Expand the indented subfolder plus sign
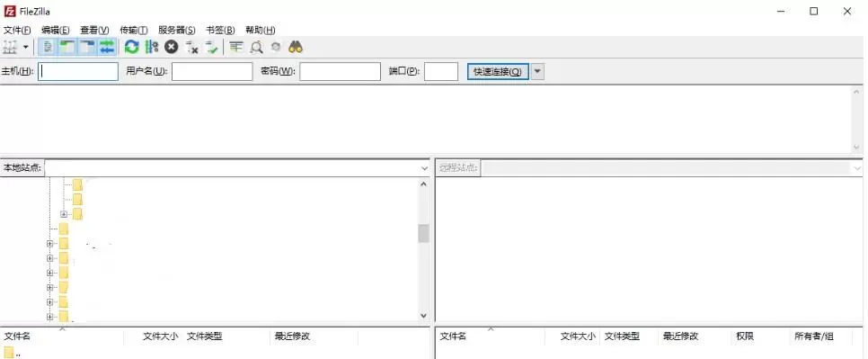The height and width of the screenshot is (359, 868). tap(64, 214)
